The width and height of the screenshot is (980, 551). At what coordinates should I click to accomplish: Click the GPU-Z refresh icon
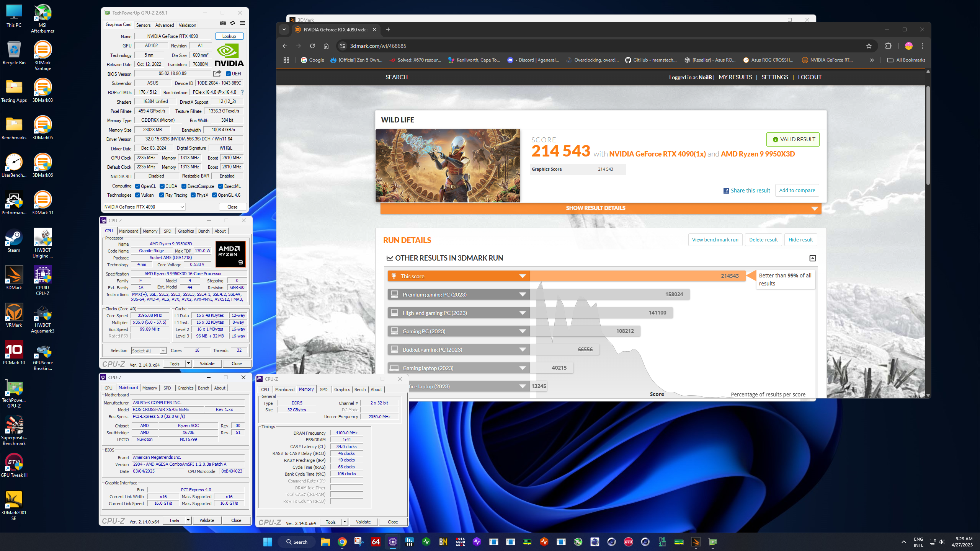click(x=232, y=23)
